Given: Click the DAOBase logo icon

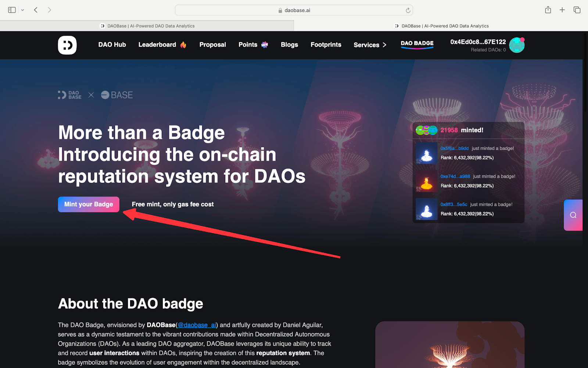Looking at the screenshot, I should pyautogui.click(x=67, y=45).
